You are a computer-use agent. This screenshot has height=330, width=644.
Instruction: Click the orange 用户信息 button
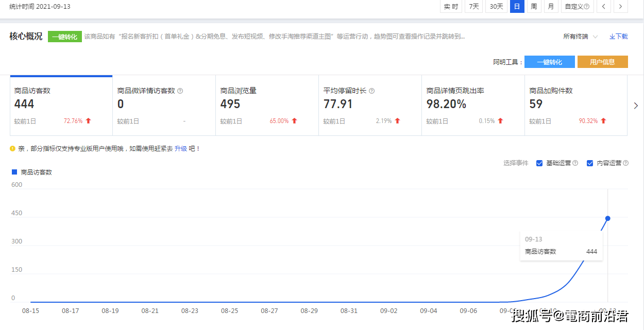pyautogui.click(x=602, y=62)
